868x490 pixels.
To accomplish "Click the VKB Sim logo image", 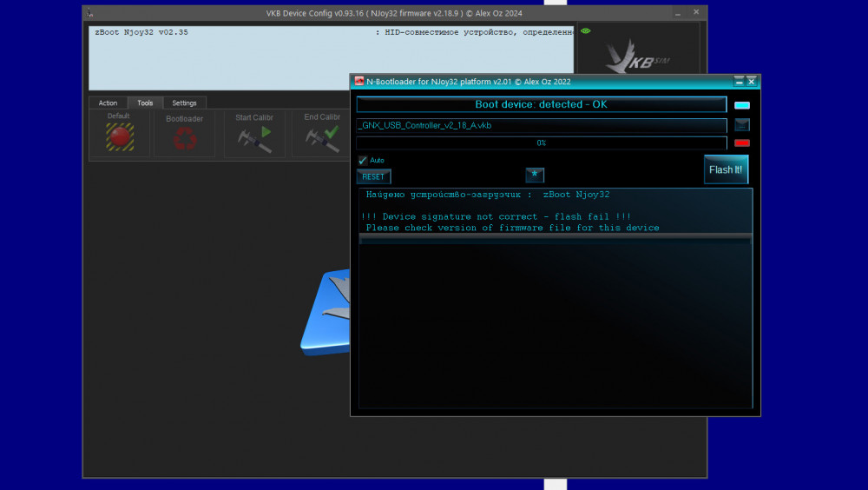I will (x=637, y=56).
